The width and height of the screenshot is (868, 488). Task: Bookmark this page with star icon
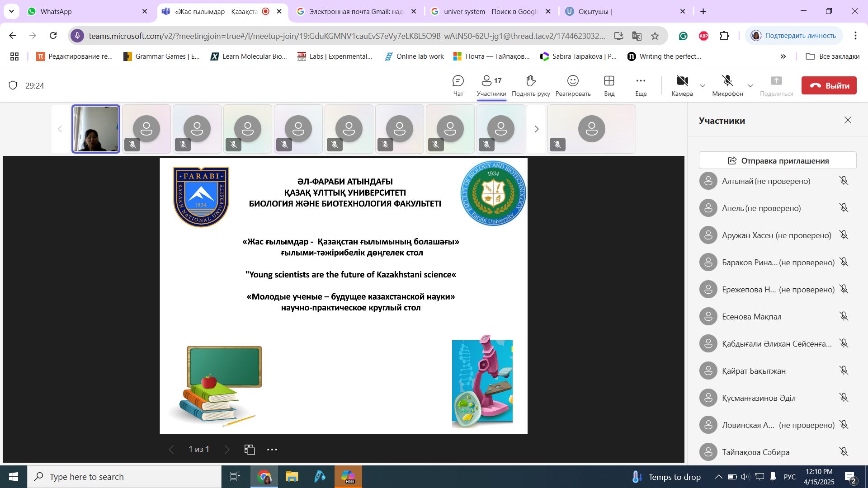[655, 36]
